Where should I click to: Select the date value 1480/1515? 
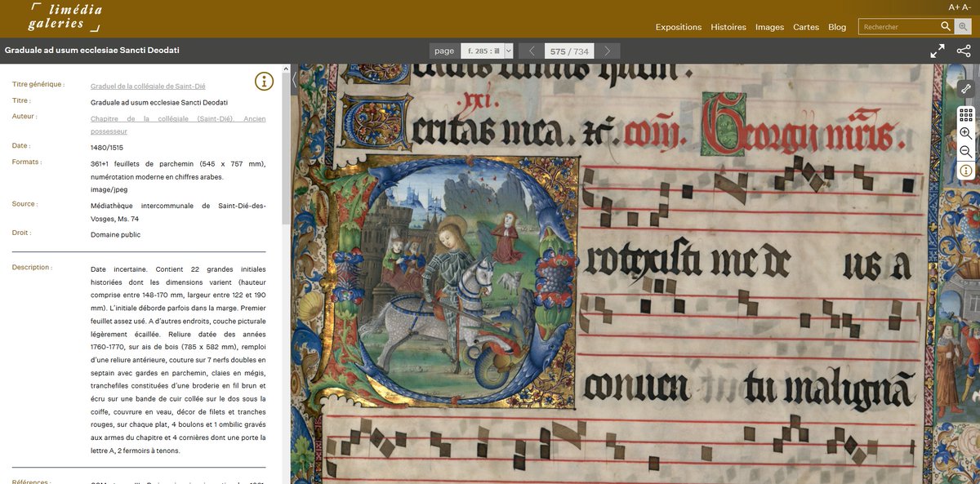pyautogui.click(x=108, y=147)
